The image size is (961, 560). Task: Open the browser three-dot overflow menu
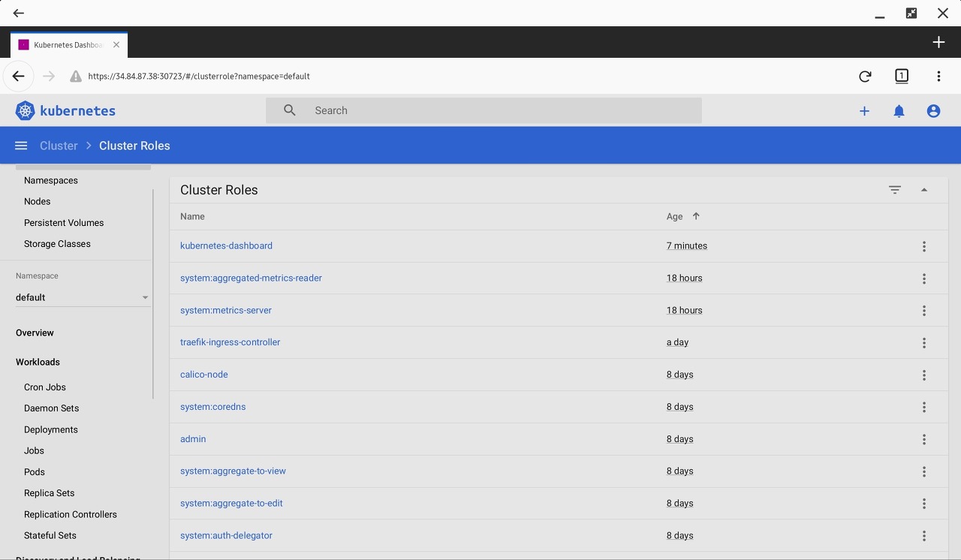click(938, 76)
